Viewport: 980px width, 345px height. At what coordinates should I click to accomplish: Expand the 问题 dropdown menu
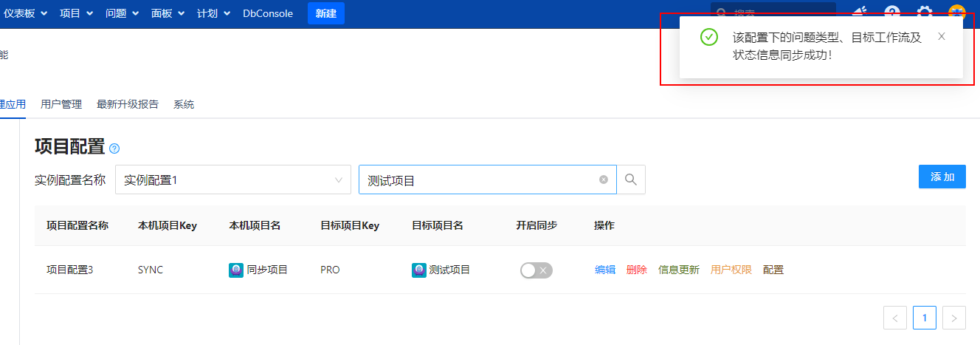pos(122,13)
